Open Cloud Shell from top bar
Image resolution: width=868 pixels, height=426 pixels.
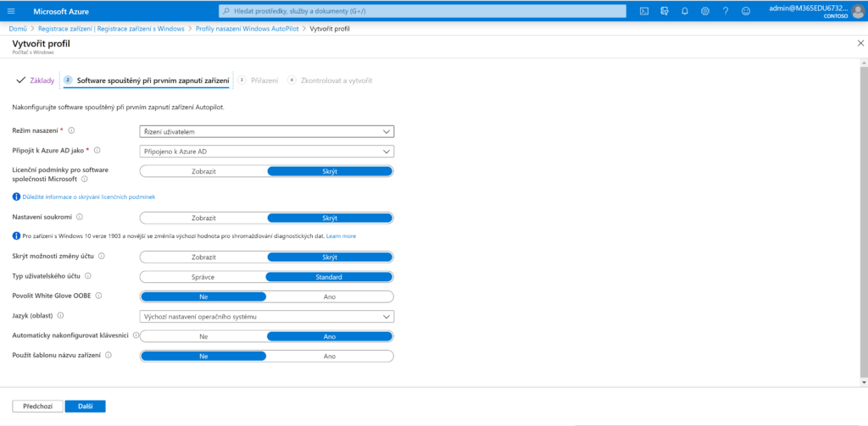(644, 12)
